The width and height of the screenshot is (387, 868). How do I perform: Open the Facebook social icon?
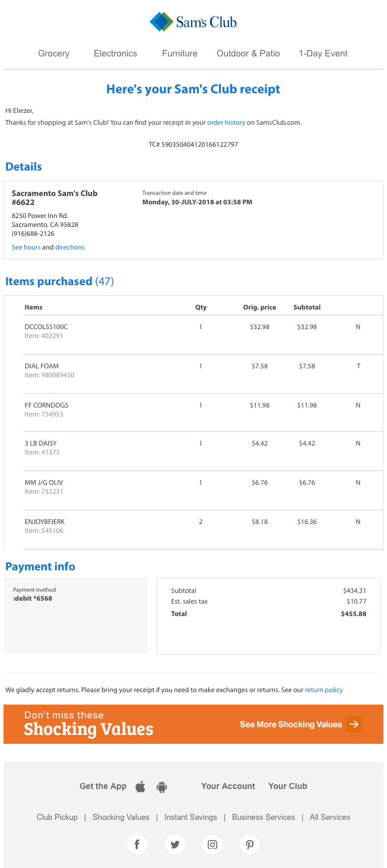(x=137, y=844)
